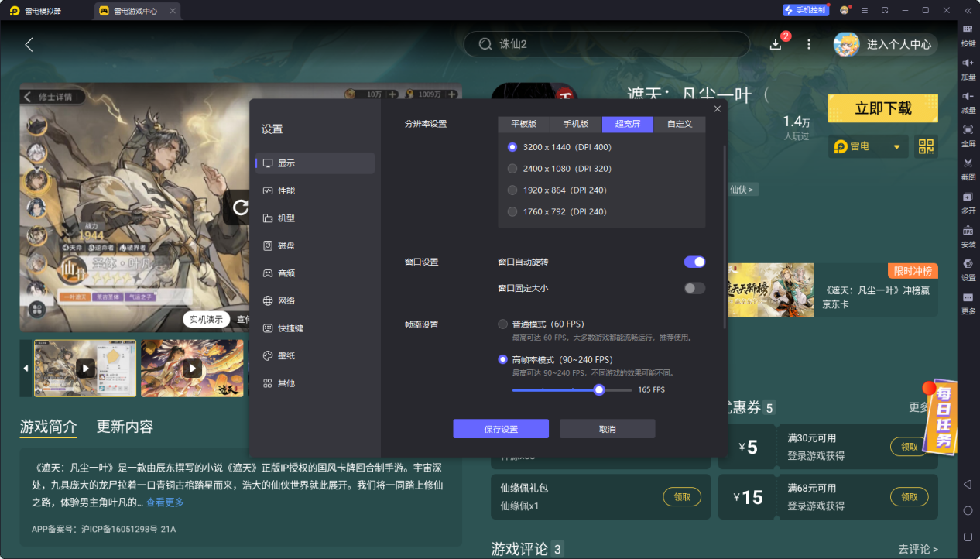Screen dimensions: 980x559
Task: Open the 其他 settings section
Action: point(315,383)
